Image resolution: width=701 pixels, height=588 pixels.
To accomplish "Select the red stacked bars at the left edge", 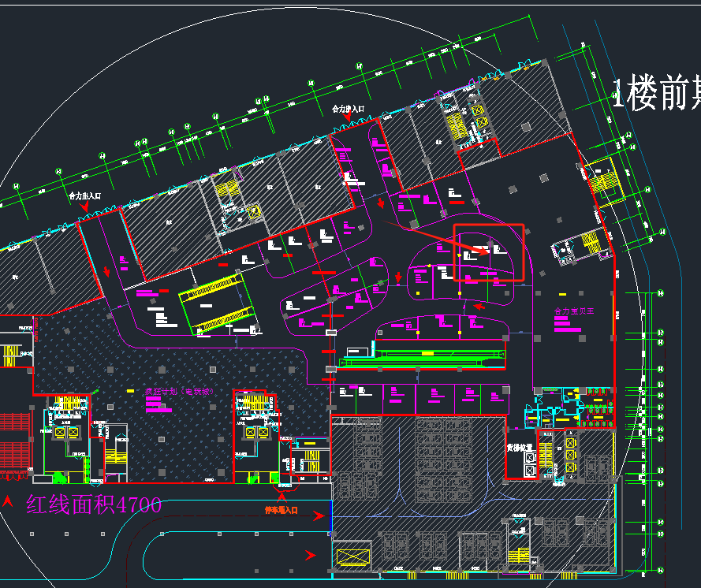I will click(14, 441).
